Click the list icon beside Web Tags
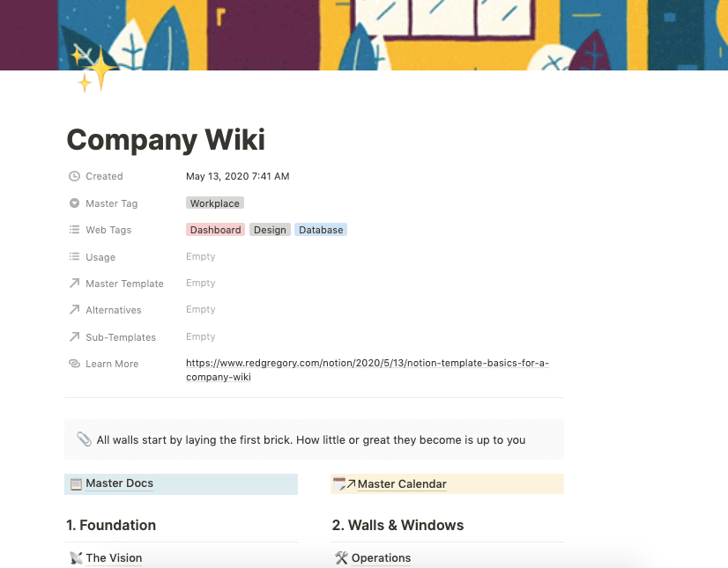This screenshot has height=568, width=728. click(x=74, y=230)
